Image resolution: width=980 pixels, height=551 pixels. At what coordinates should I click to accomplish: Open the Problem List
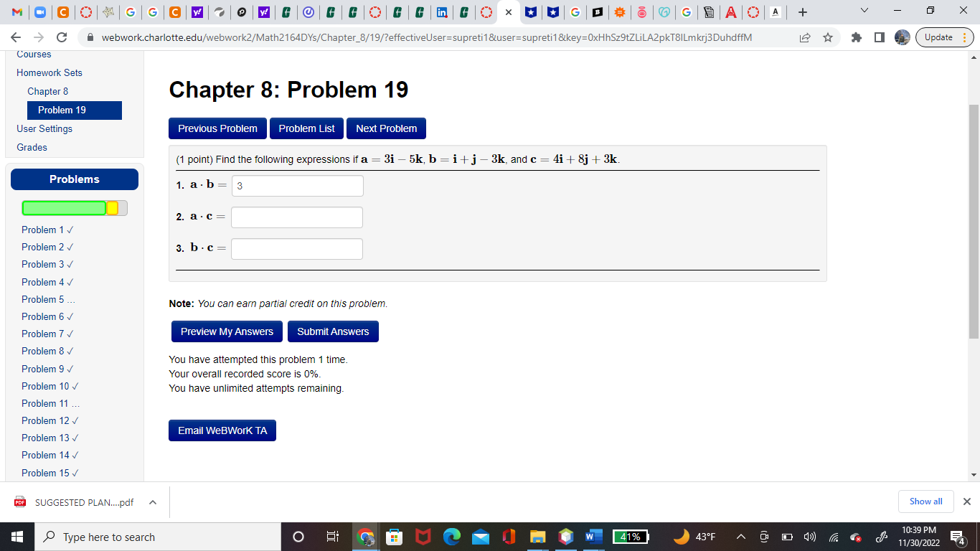tap(306, 128)
